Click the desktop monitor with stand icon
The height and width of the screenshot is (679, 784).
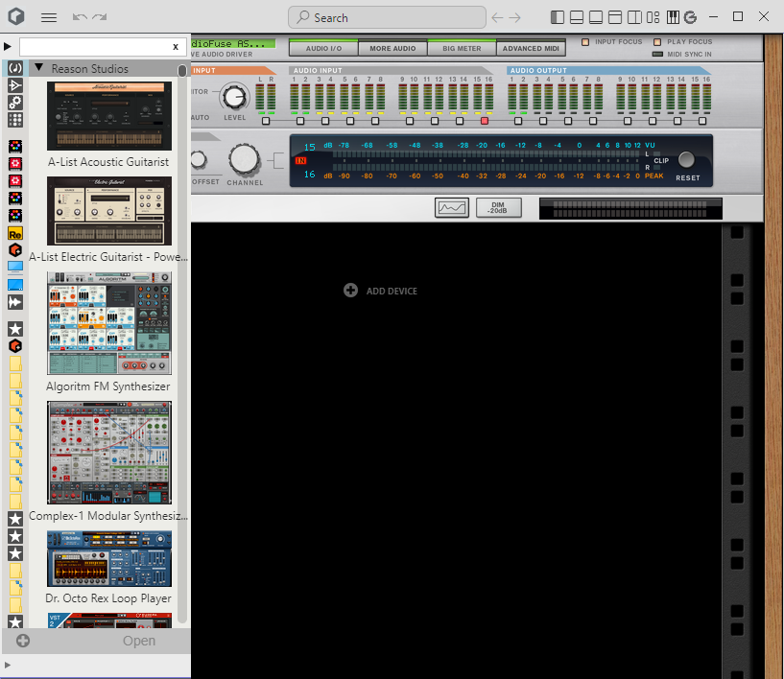15,268
